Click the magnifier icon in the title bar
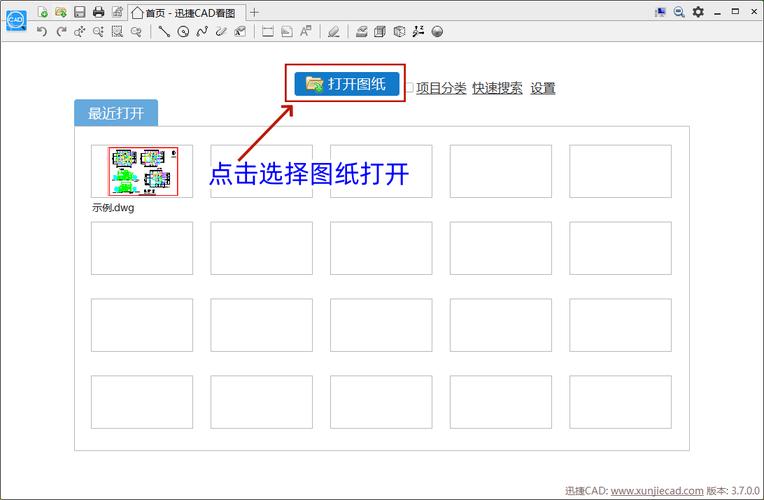764x500 pixels. [679, 12]
